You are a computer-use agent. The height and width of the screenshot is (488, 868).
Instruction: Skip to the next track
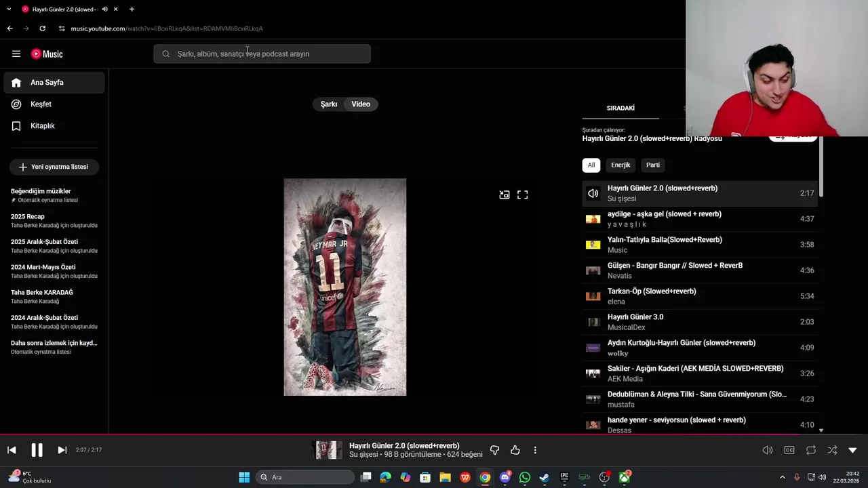tap(62, 450)
